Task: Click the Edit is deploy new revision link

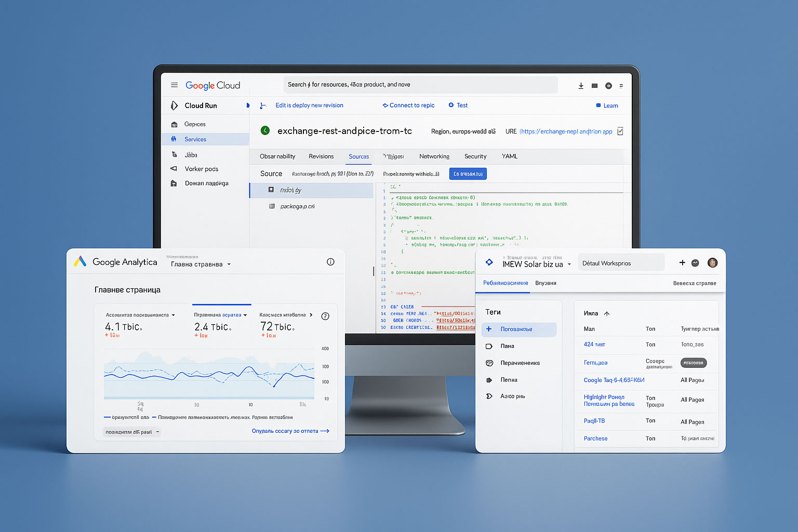Action: pyautogui.click(x=309, y=105)
